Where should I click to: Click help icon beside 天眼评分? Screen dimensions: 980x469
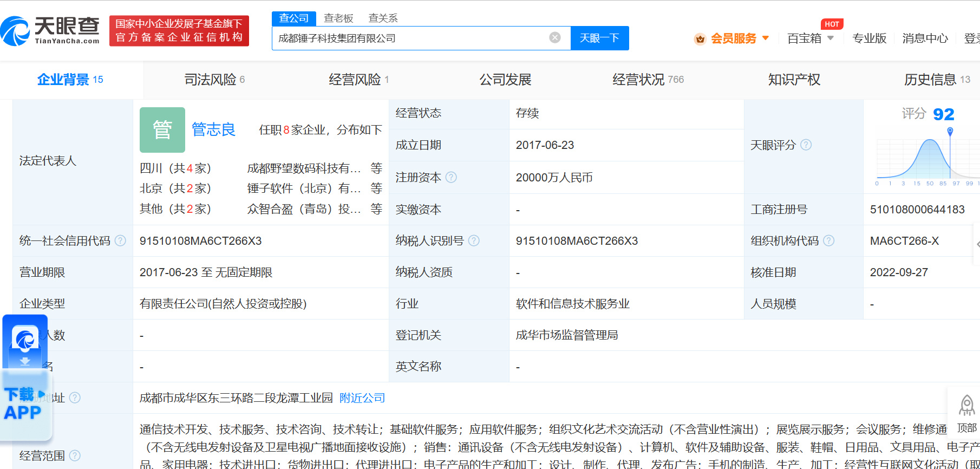[x=806, y=145]
